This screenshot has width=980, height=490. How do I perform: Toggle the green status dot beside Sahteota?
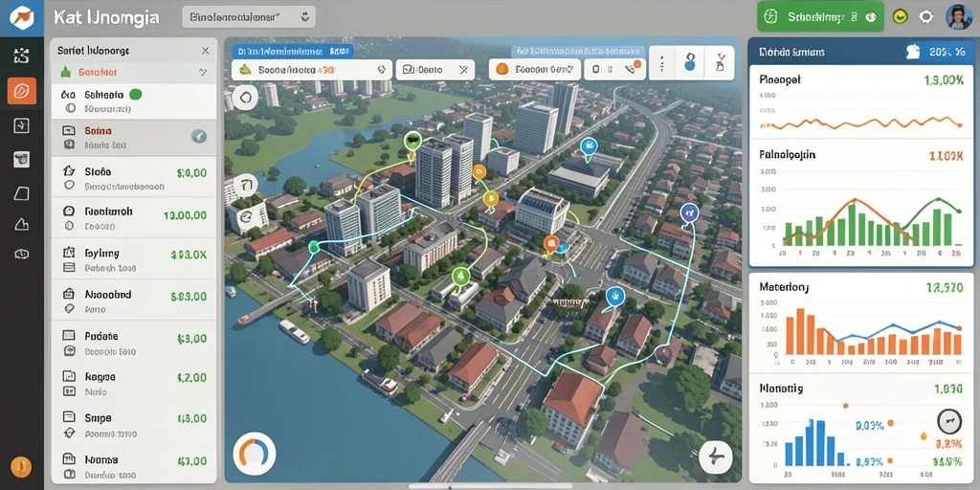135,95
